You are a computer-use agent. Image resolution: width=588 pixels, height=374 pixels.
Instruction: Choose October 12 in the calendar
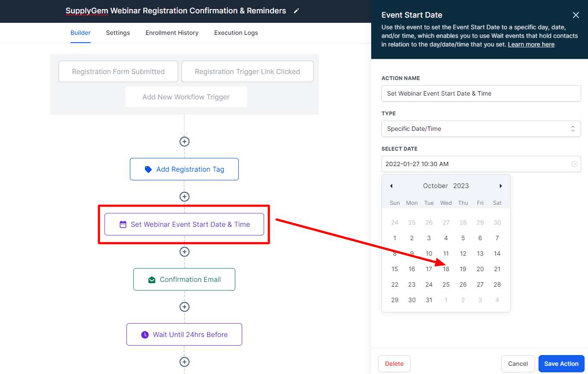tap(463, 253)
